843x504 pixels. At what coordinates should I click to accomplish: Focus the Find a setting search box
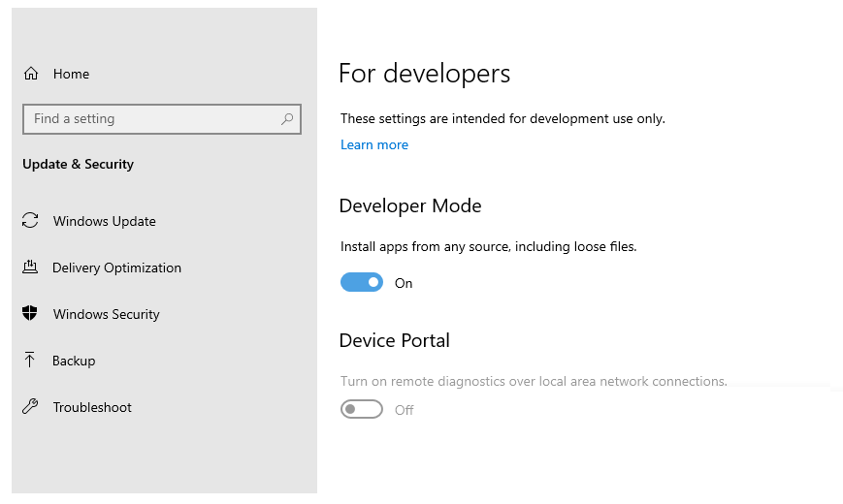point(162,119)
